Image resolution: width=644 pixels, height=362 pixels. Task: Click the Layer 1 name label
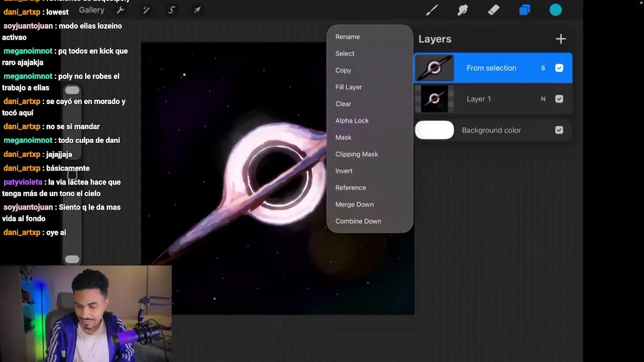[478, 99]
